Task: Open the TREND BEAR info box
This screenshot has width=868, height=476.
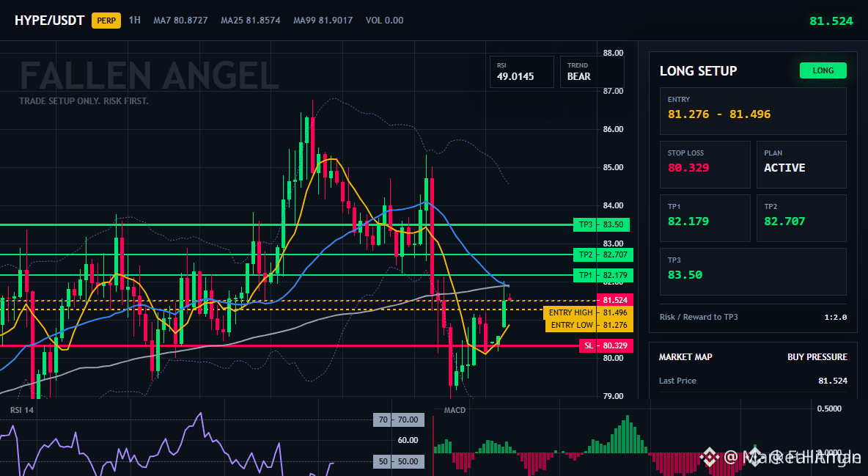Action: (592, 71)
